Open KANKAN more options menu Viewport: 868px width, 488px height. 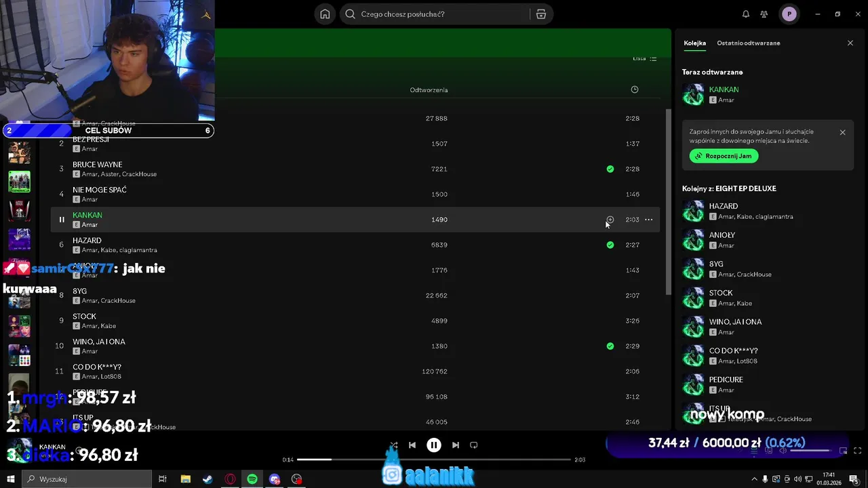(x=649, y=220)
